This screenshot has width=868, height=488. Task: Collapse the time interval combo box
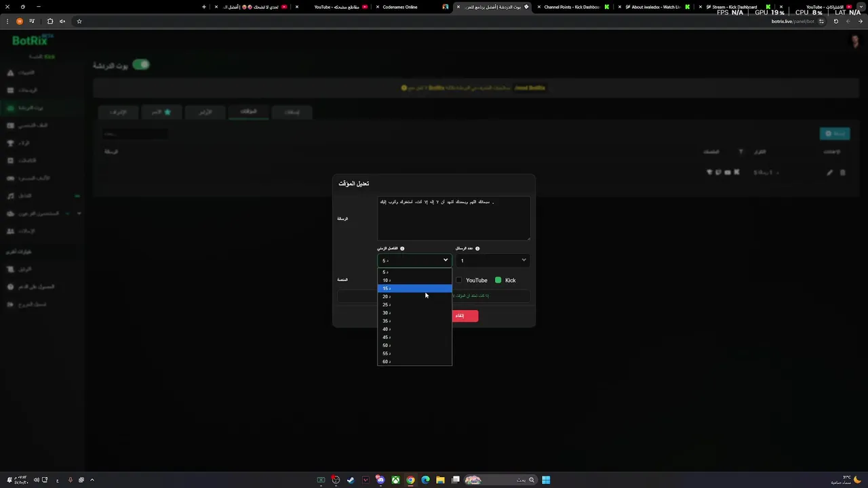pos(414,260)
